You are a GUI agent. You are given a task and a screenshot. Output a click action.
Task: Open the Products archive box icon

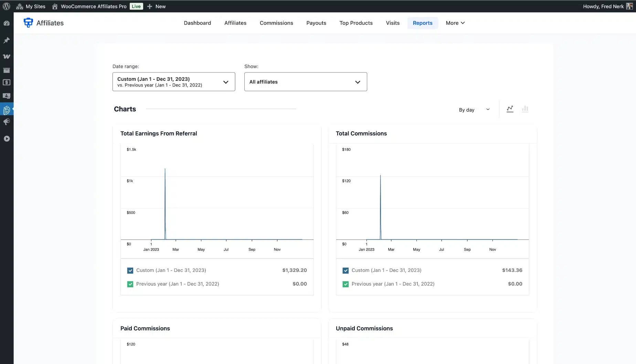[7, 70]
